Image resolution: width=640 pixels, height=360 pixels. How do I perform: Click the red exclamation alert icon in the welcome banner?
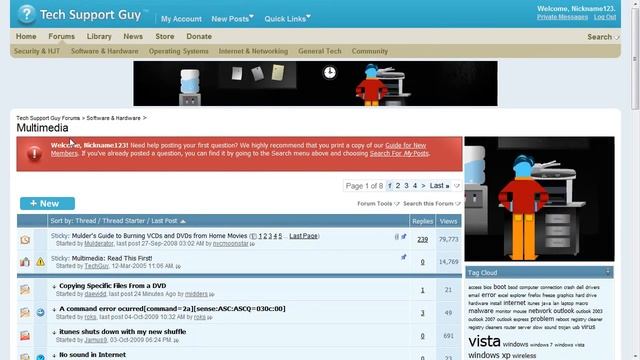pos(34,153)
